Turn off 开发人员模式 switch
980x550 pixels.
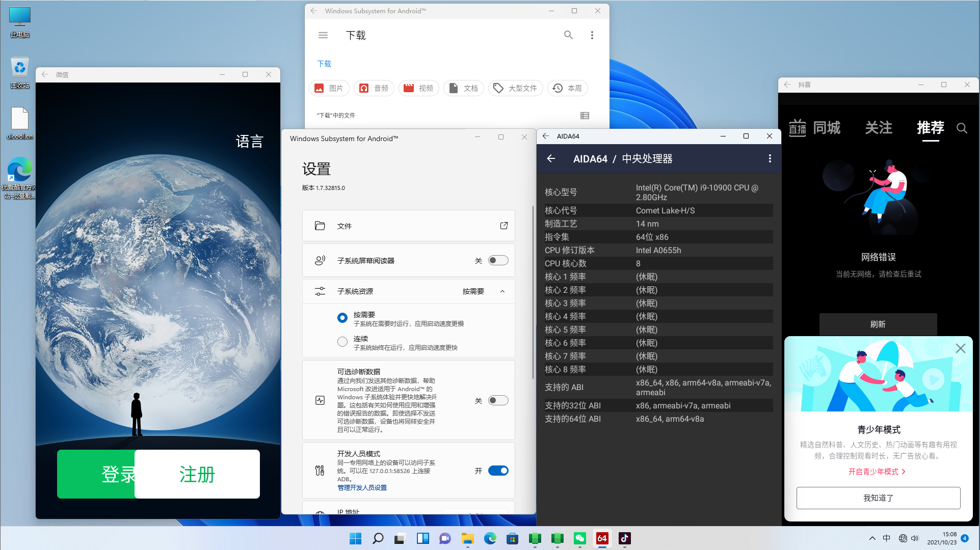498,471
